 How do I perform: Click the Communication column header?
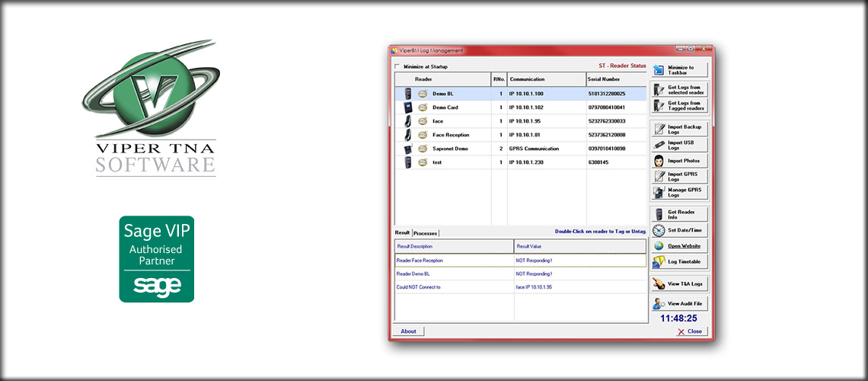(x=547, y=79)
